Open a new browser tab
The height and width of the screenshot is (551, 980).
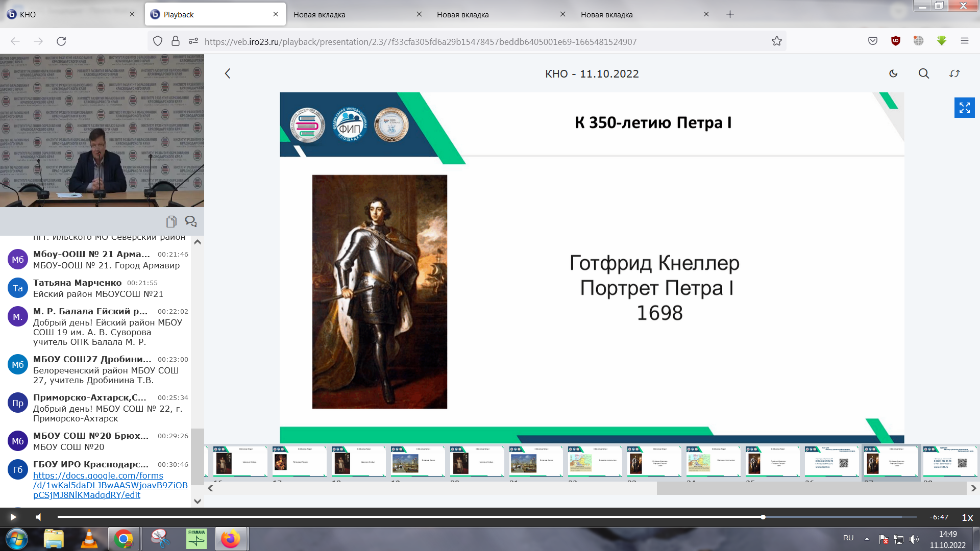click(x=730, y=14)
